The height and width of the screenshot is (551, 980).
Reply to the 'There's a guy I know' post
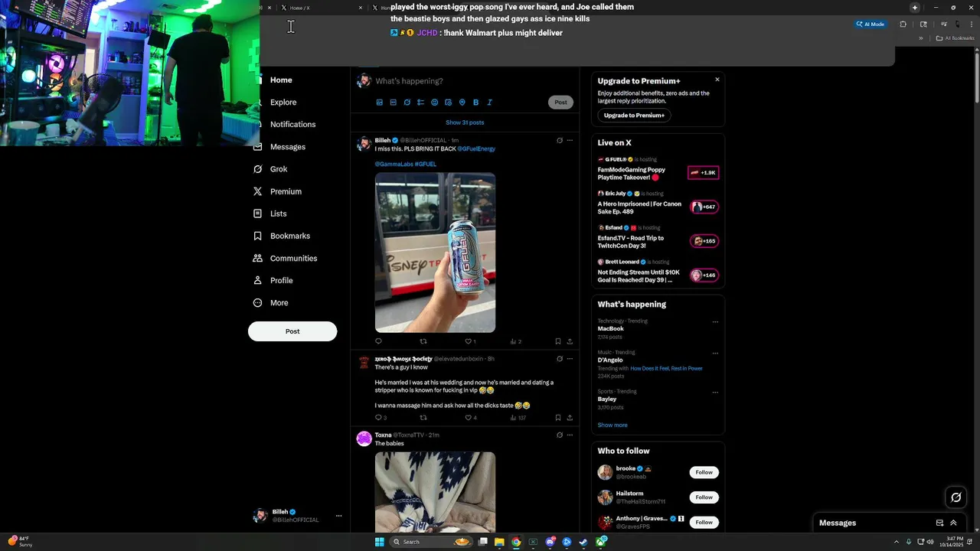click(378, 418)
